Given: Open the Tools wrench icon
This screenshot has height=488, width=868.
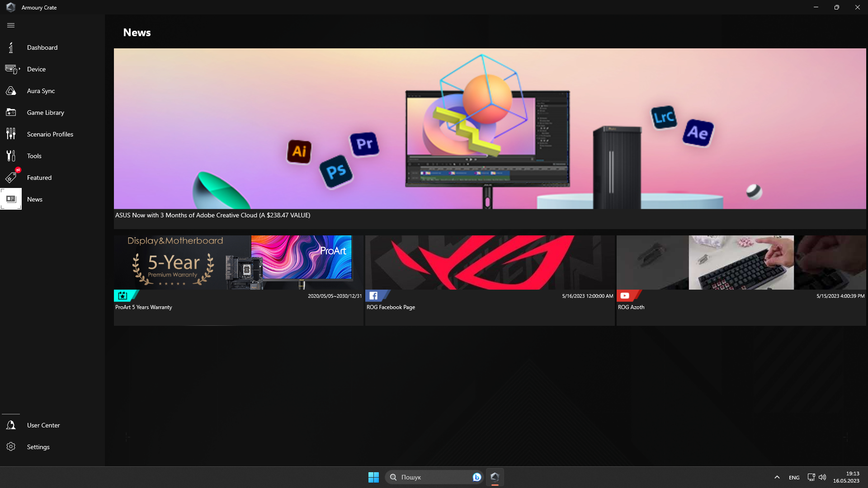Looking at the screenshot, I should tap(11, 156).
